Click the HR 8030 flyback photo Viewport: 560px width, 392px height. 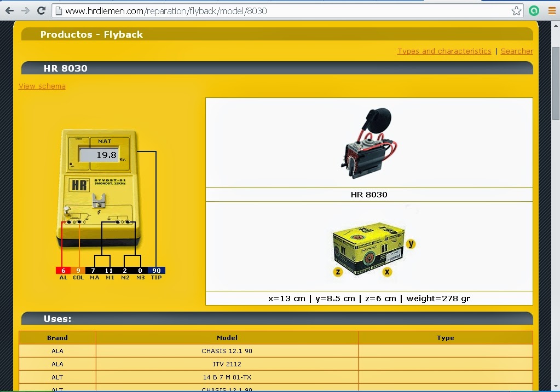pos(370,143)
